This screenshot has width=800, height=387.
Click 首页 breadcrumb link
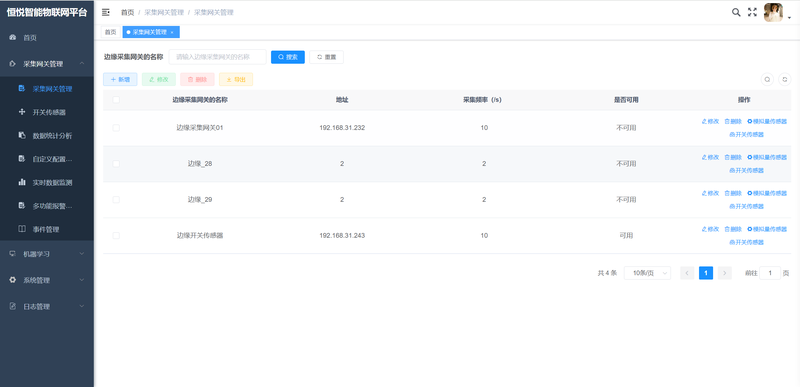pos(127,12)
